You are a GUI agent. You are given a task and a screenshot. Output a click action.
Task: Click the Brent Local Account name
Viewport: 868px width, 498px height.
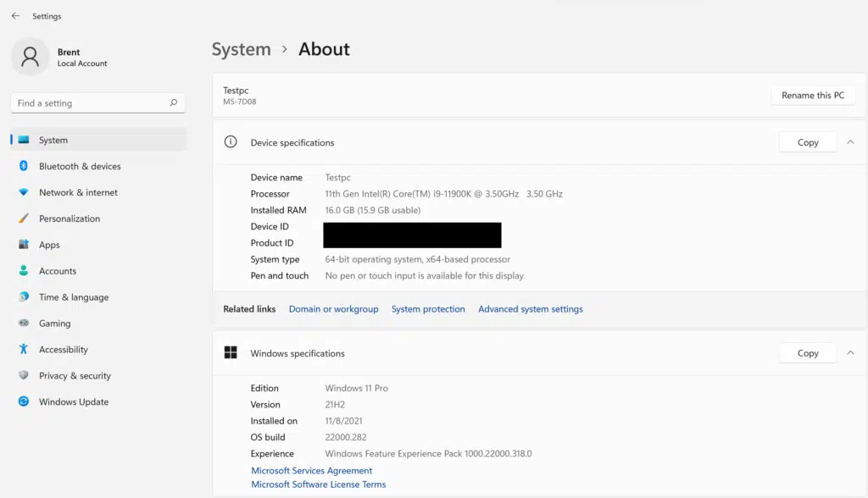[x=82, y=57]
